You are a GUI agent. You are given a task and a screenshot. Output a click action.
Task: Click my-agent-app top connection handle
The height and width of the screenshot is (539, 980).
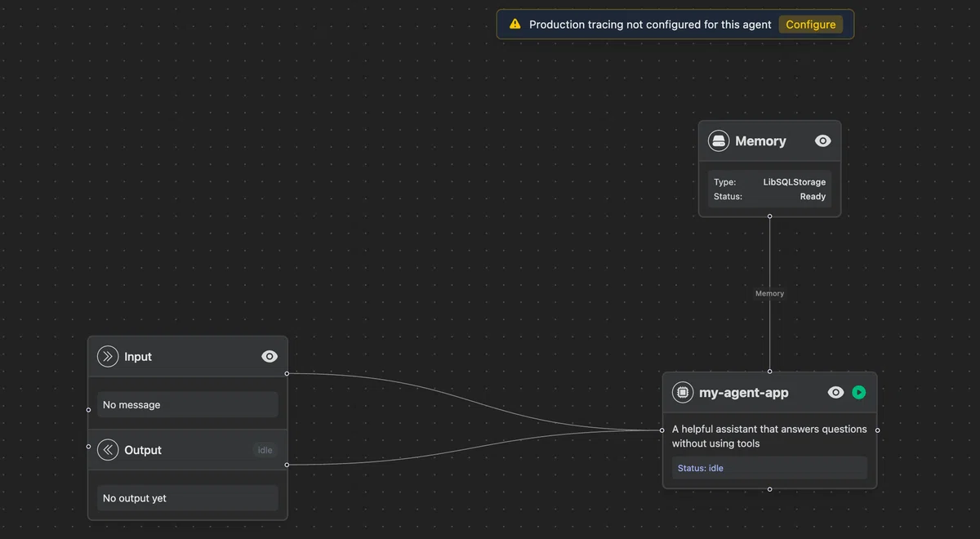pos(769,372)
